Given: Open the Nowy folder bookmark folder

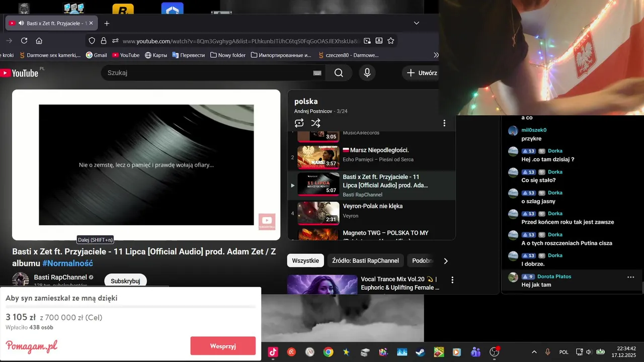Looking at the screenshot, I should click(228, 55).
